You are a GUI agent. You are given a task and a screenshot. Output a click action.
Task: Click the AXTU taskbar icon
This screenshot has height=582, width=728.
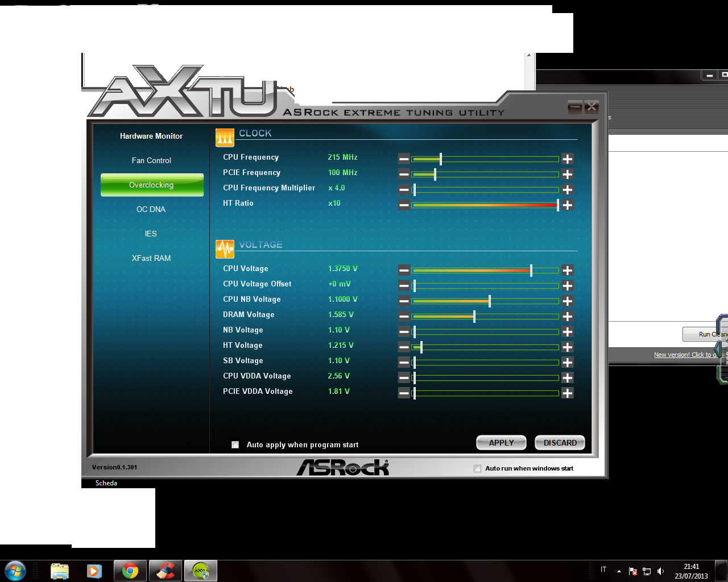201,571
